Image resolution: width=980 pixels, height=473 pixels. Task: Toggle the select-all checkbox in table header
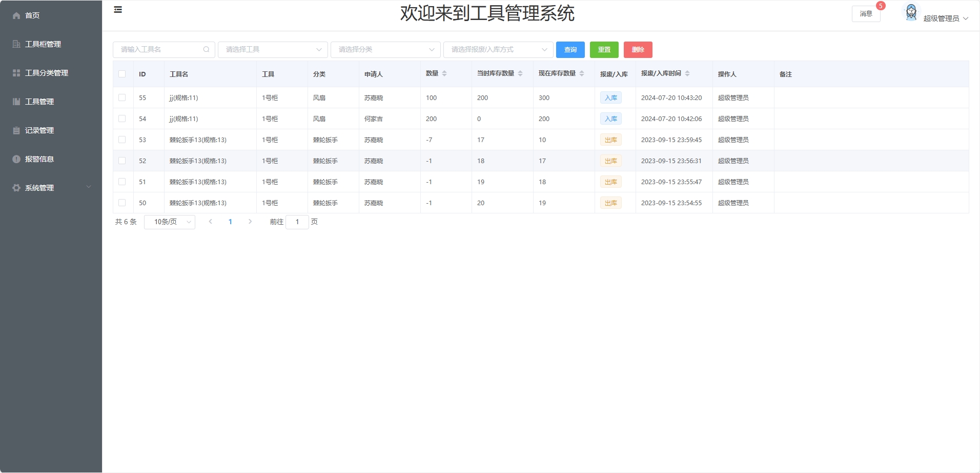(x=122, y=74)
